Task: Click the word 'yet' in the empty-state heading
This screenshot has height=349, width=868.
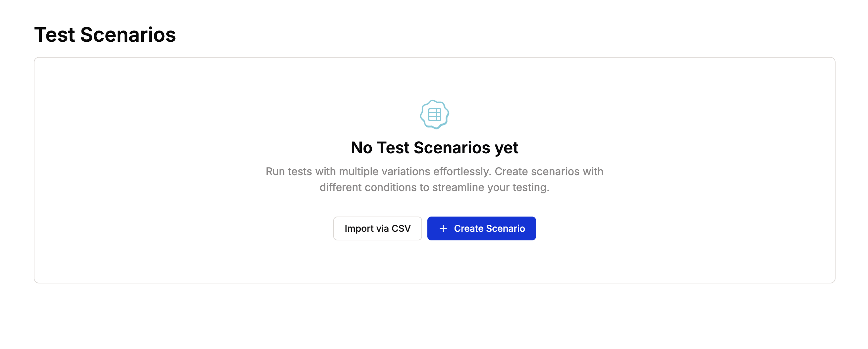Action: (507, 148)
